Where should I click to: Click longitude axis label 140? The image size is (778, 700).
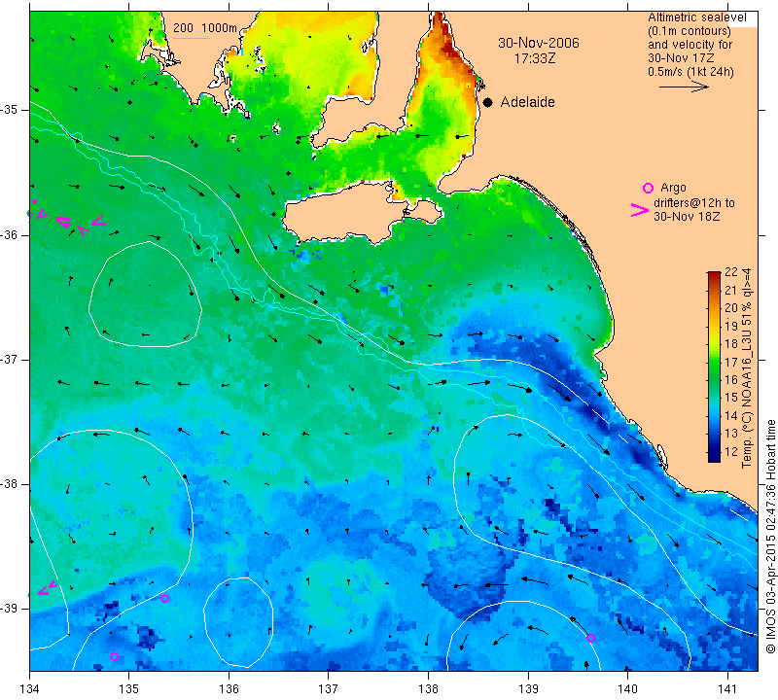coord(627,688)
